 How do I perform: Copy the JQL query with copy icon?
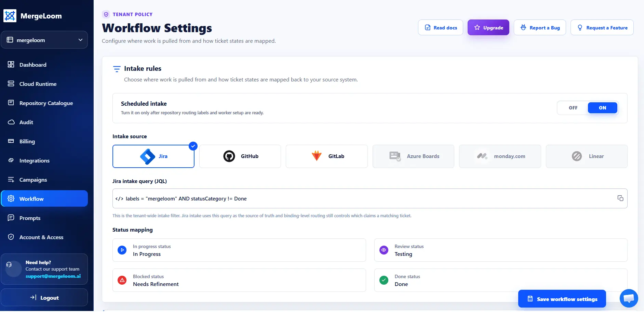coord(620,198)
